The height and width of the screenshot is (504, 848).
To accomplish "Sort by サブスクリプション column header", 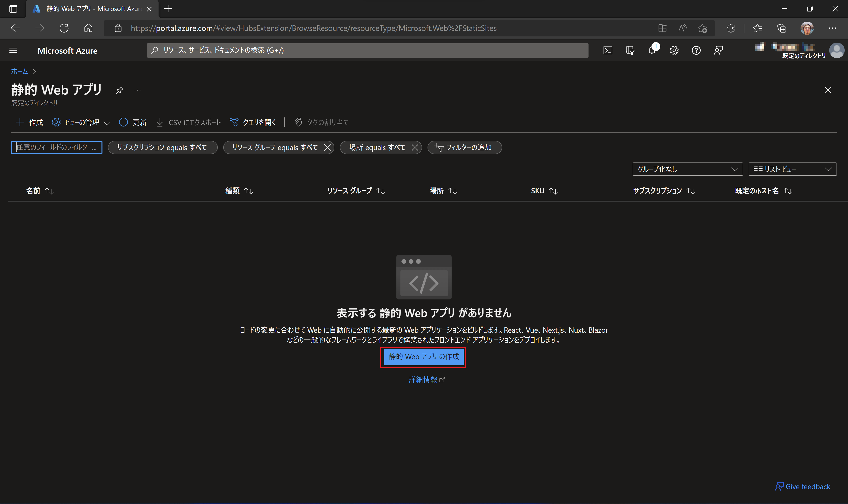I will pyautogui.click(x=664, y=191).
